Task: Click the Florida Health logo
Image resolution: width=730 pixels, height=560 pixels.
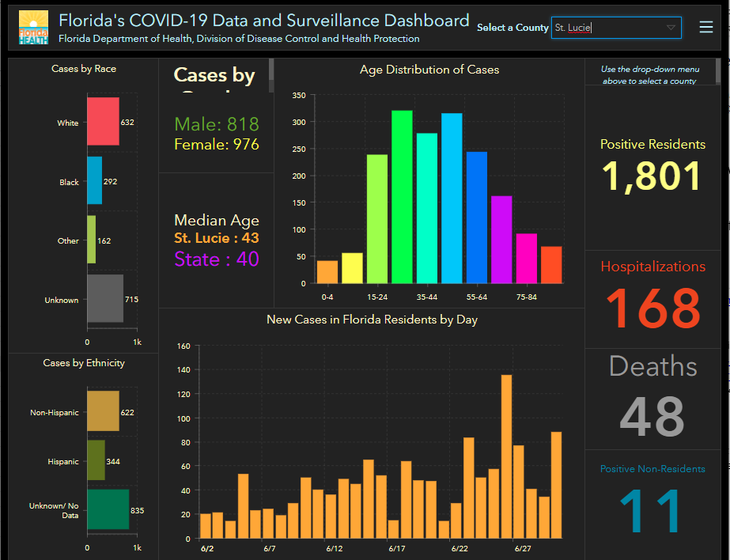Action: [x=33, y=28]
